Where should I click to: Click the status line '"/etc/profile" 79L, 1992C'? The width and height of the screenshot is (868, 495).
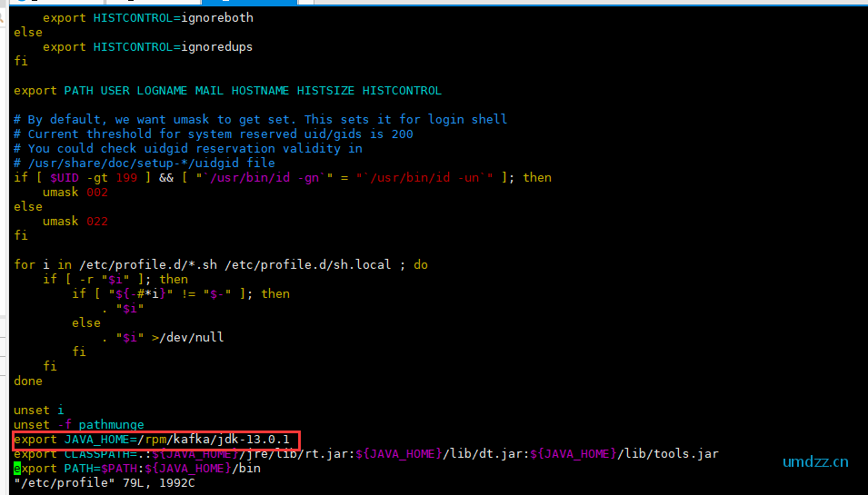105,483
